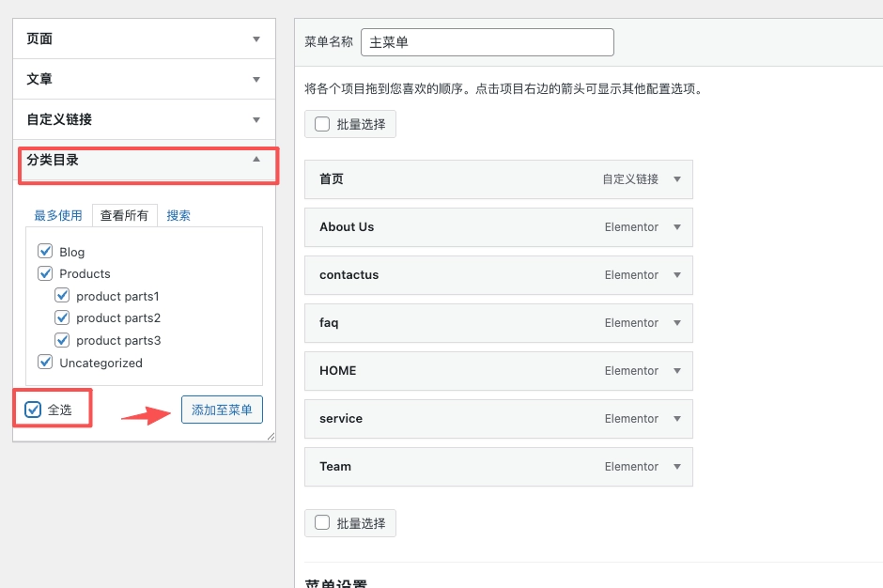Uncheck the Uncategorized checkbox
Viewport: 883px width, 588px height.
[x=45, y=363]
